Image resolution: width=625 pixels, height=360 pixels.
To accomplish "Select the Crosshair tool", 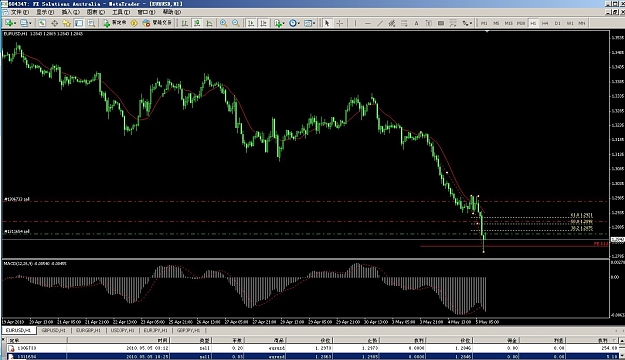I will [x=340, y=23].
